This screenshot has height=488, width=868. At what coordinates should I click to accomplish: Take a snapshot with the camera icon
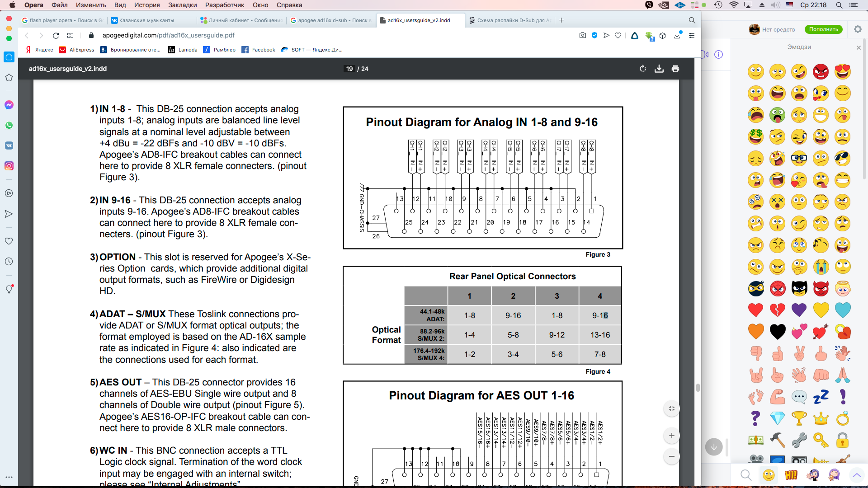coord(583,35)
